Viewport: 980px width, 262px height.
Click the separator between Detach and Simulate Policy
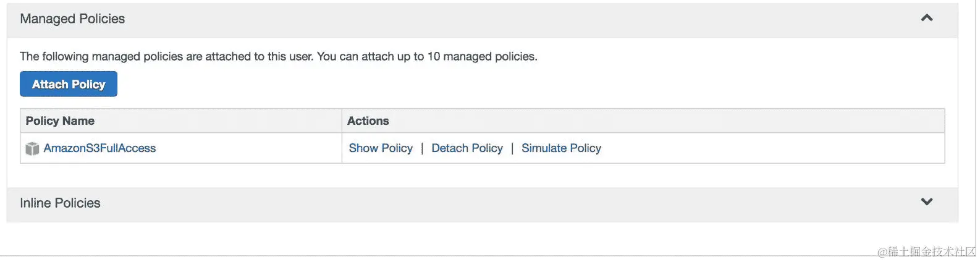512,148
